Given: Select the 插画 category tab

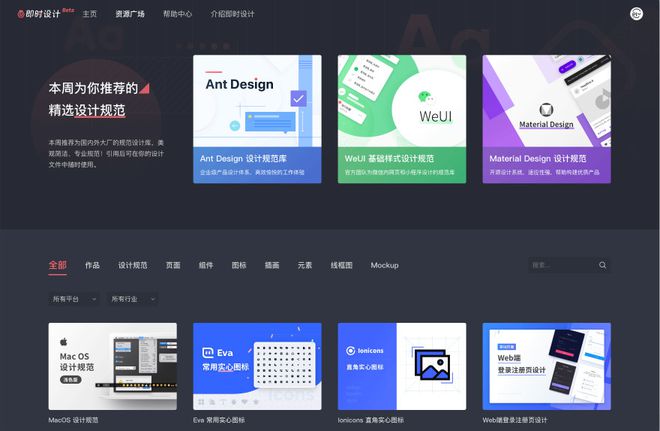Looking at the screenshot, I should click(x=272, y=265).
